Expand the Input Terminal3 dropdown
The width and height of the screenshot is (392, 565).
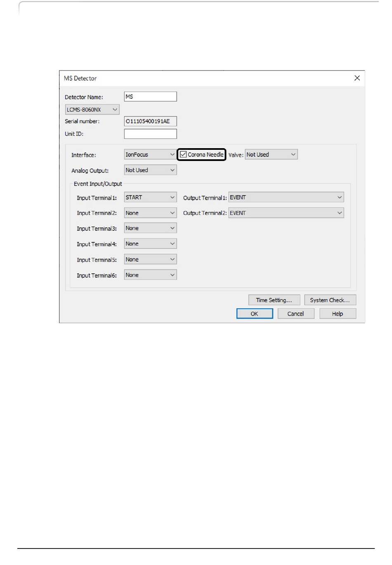tap(151, 228)
